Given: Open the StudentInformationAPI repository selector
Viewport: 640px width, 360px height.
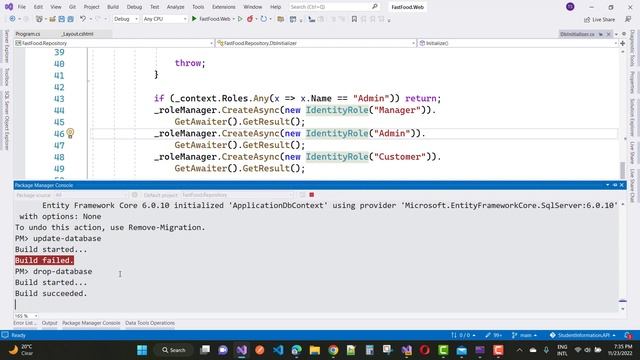Looking at the screenshot, I should click(582, 335).
